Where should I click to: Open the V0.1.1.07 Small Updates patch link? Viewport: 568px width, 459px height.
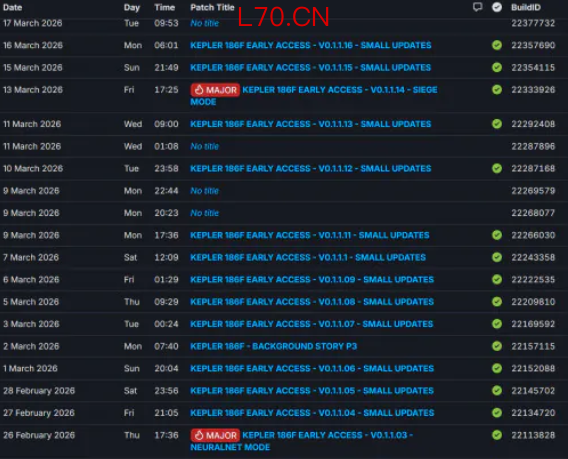point(312,324)
